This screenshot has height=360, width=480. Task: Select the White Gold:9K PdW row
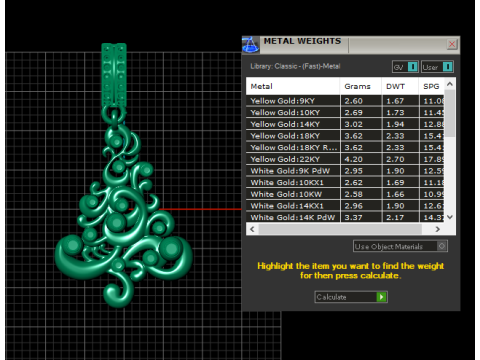[345, 171]
